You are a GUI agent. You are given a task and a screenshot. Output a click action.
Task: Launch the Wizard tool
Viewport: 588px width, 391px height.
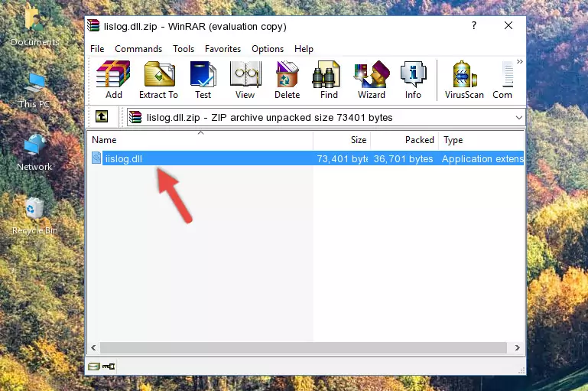[372, 80]
